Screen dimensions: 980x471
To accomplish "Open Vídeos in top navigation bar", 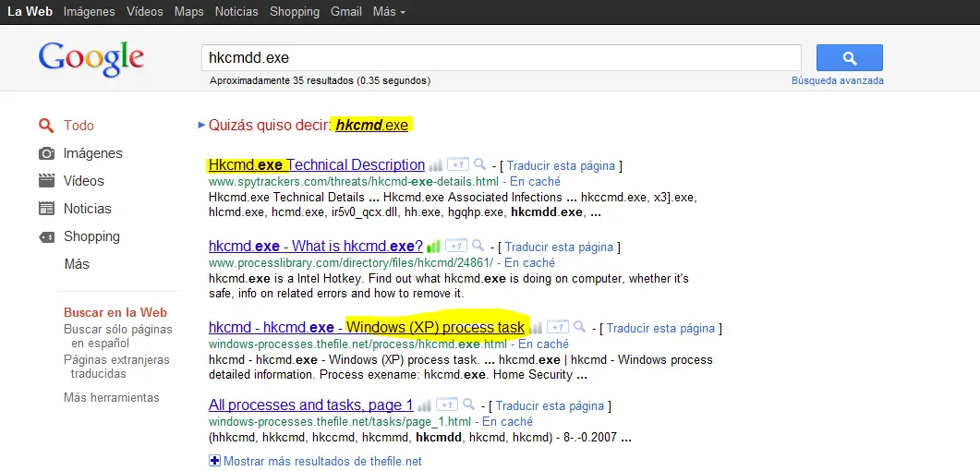I will [144, 12].
